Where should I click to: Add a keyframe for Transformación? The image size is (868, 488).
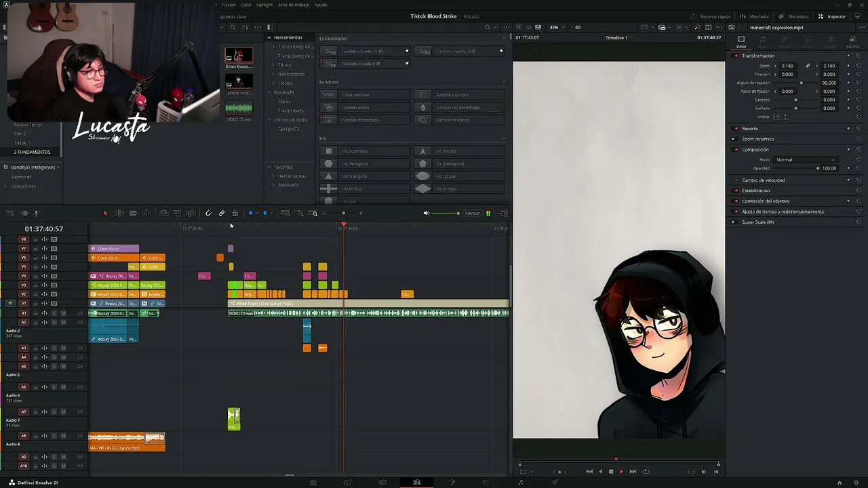(x=848, y=56)
